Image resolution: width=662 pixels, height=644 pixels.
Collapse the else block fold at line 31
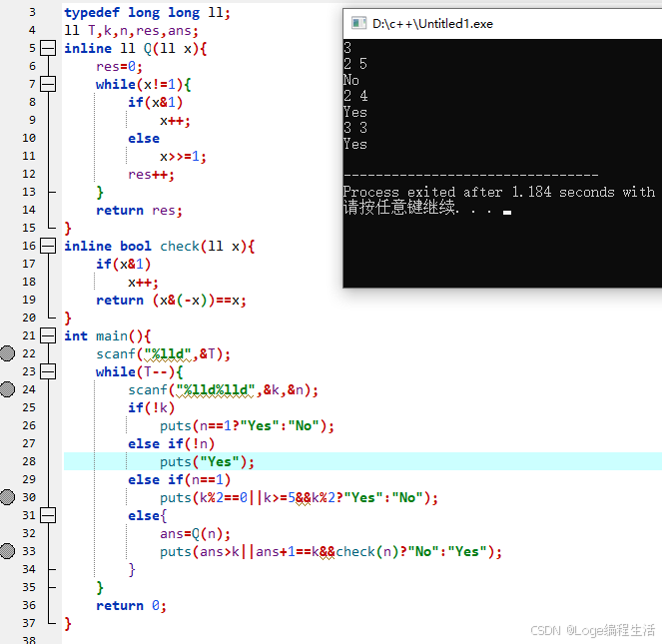point(48,515)
